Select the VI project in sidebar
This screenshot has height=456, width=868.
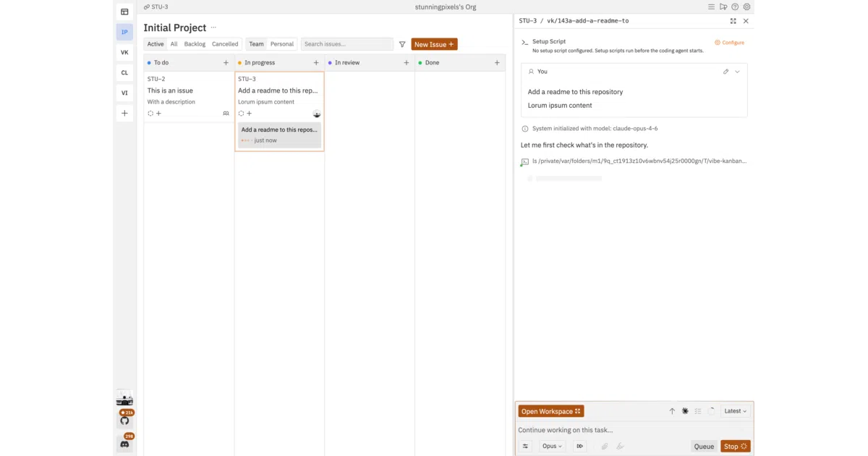[124, 93]
